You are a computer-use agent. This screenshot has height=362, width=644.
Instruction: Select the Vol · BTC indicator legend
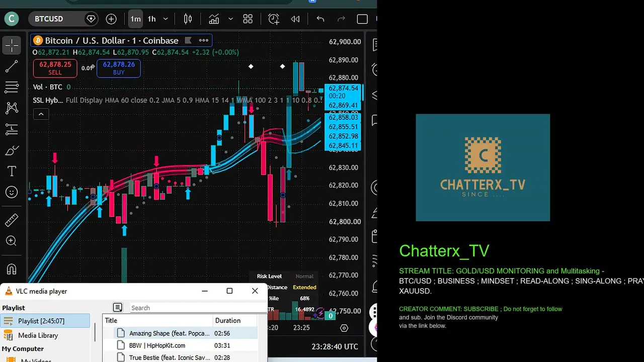pyautogui.click(x=48, y=87)
